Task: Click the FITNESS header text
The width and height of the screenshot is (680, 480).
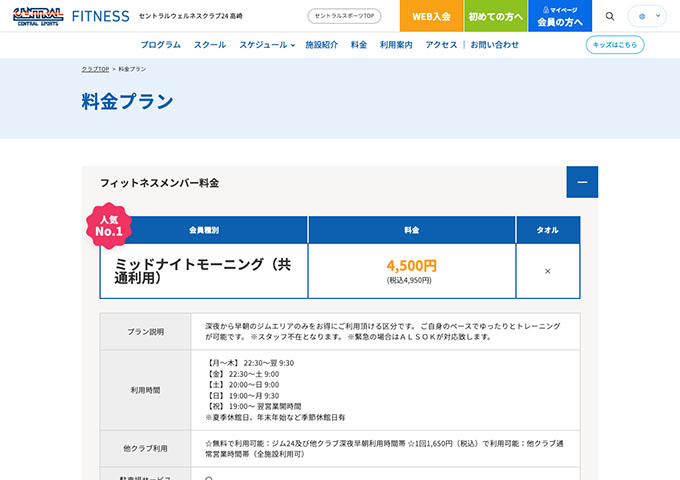Action: (x=101, y=16)
